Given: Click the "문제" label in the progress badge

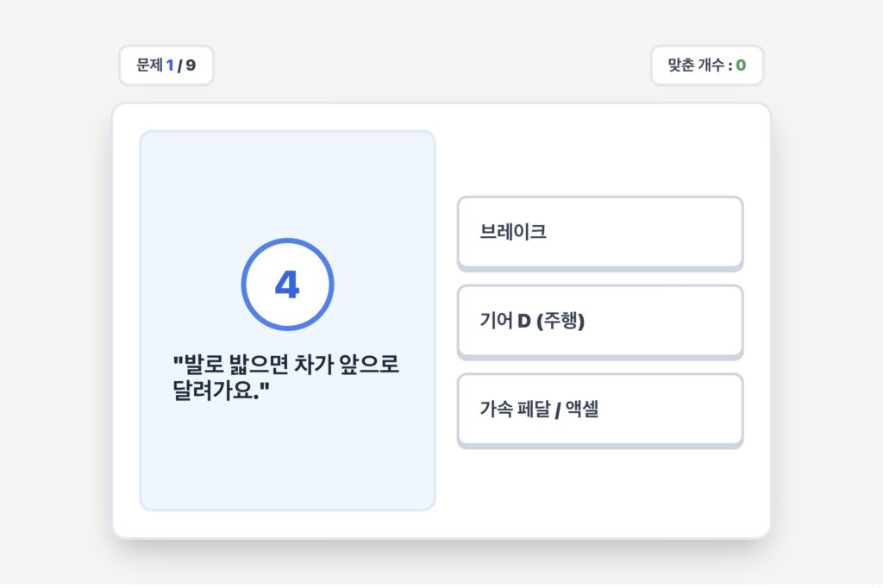Looking at the screenshot, I should coord(149,66).
